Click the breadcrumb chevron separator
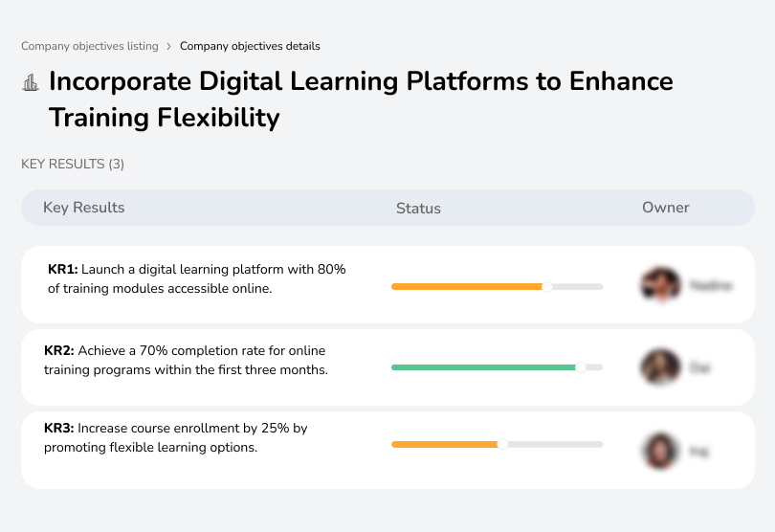Image resolution: width=775 pixels, height=532 pixels. pyautogui.click(x=168, y=46)
